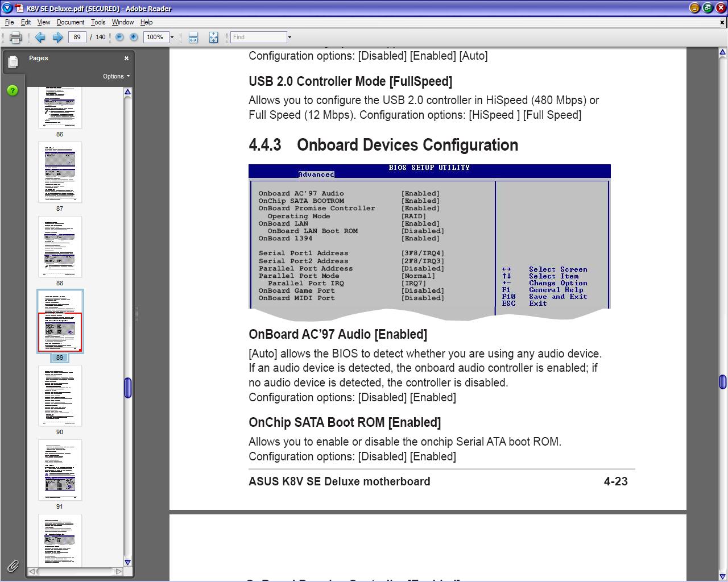Close document with menu bar X

click(x=722, y=22)
